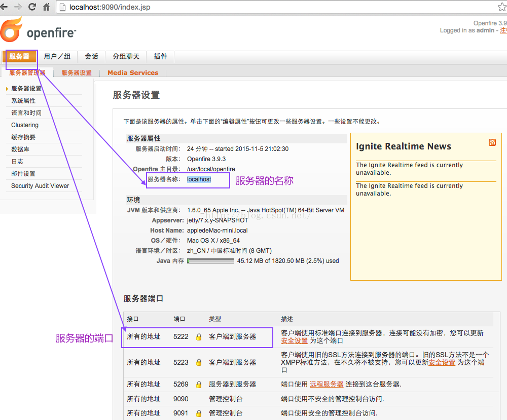Select the 服务器管理器 sub-tab
Image resolution: width=507 pixels, height=420 pixels.
(27, 72)
